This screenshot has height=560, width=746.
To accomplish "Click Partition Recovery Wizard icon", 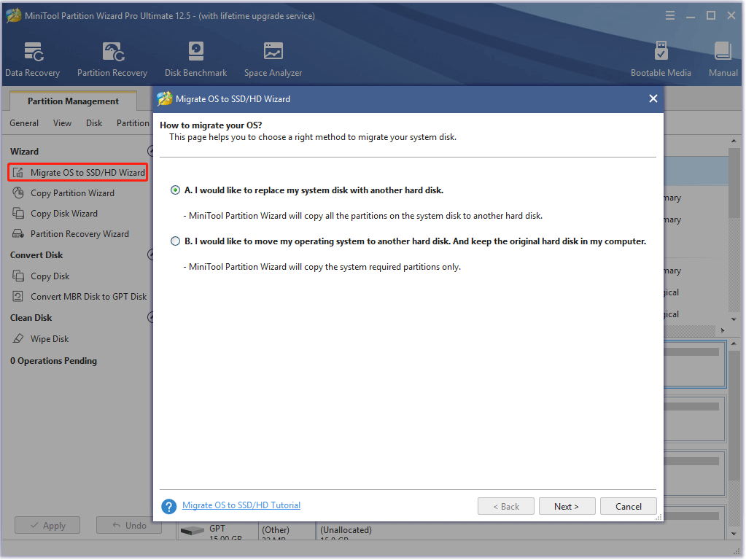I will 18,233.
